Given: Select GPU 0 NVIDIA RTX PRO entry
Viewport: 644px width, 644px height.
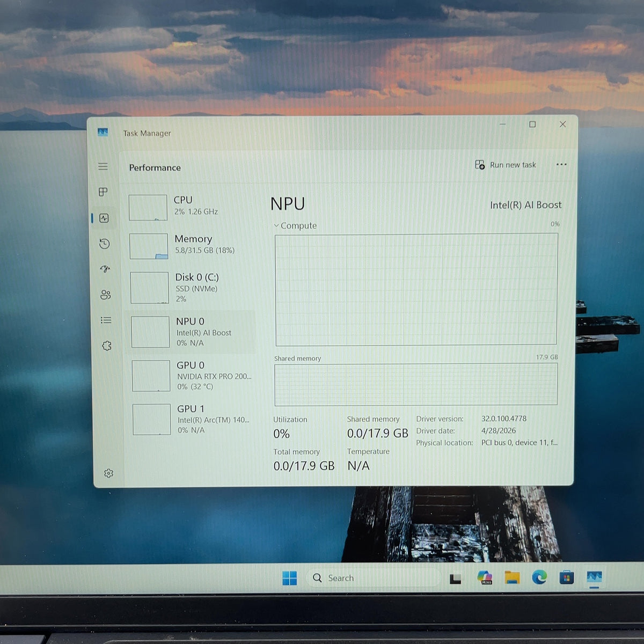Looking at the screenshot, I should click(x=193, y=375).
